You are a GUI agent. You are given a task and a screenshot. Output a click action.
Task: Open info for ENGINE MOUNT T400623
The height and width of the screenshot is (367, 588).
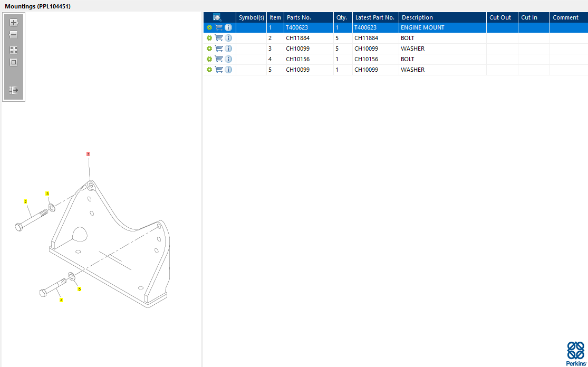click(x=228, y=27)
